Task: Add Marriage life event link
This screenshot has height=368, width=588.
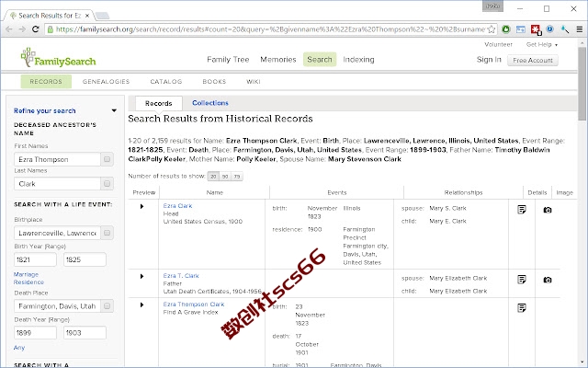Action: tap(26, 274)
